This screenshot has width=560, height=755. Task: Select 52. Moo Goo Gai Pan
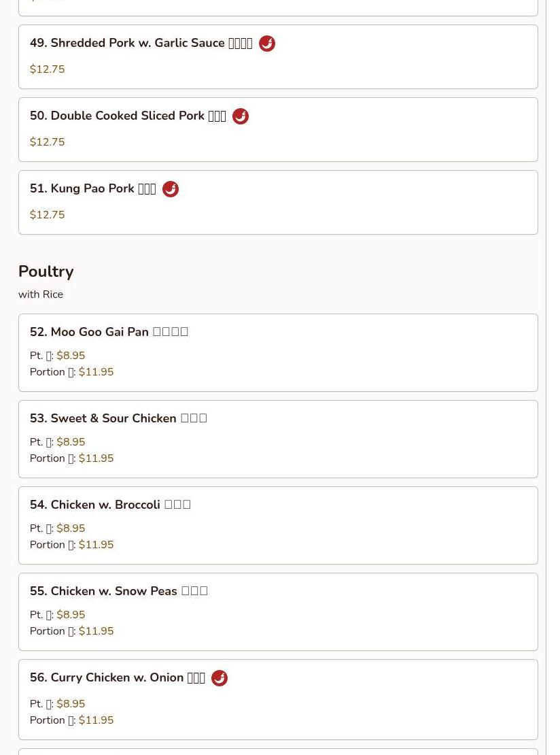coord(278,352)
